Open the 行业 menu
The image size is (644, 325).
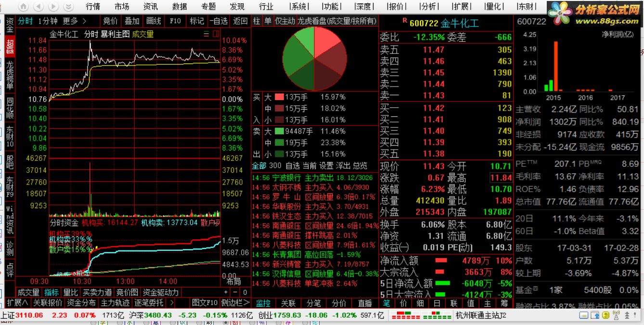tap(266, 6)
